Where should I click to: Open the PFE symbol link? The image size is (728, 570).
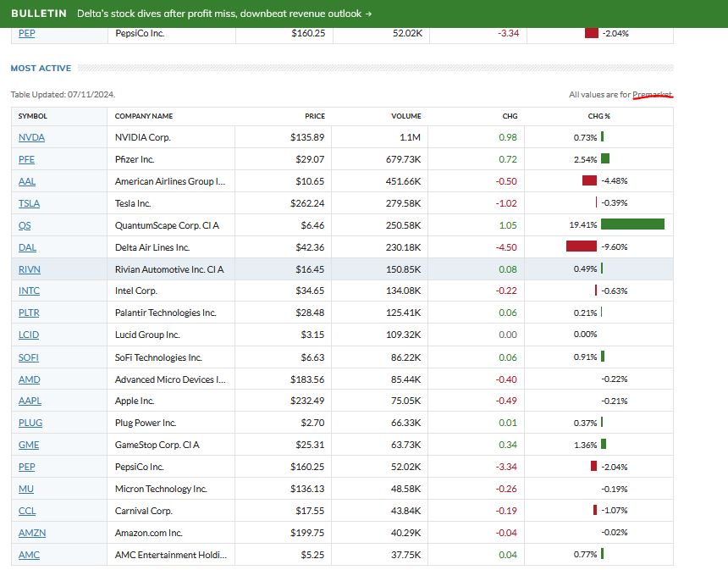27,159
